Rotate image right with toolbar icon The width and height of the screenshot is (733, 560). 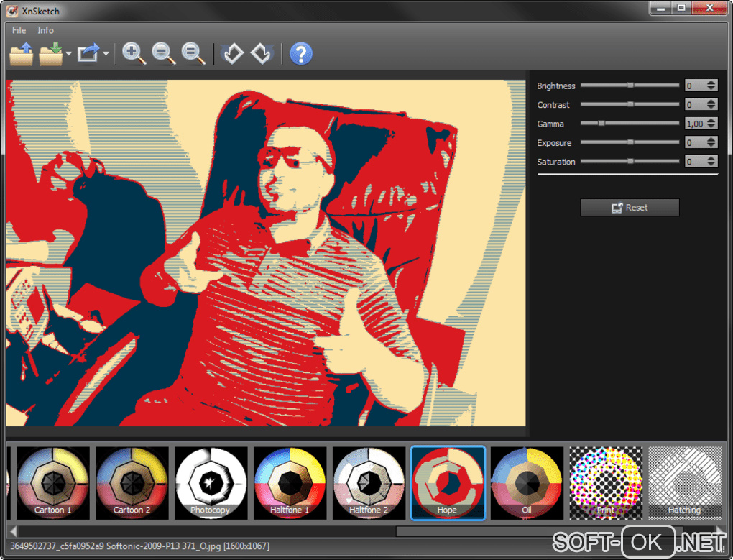[x=261, y=53]
